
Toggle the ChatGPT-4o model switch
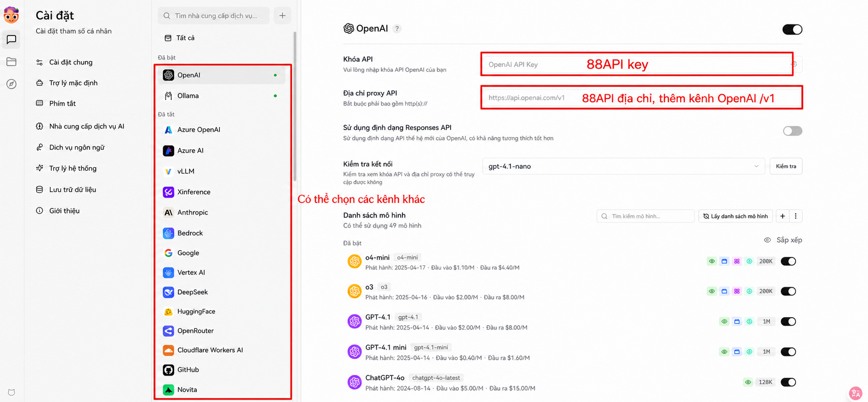(788, 382)
